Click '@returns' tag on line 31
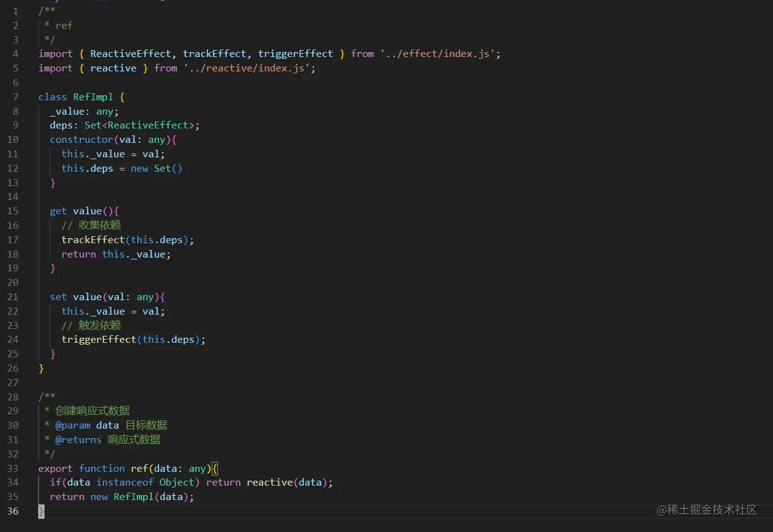773x532 pixels. coord(78,440)
